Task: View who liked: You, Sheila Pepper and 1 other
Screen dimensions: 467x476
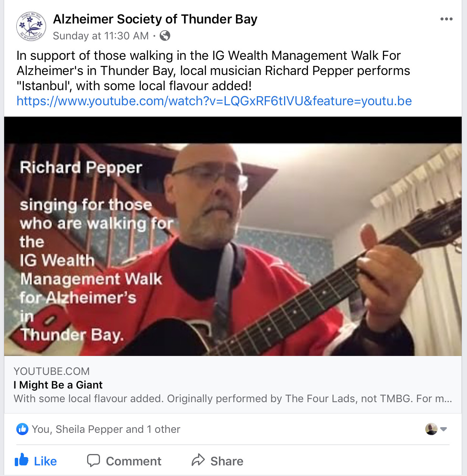Action: pos(106,429)
